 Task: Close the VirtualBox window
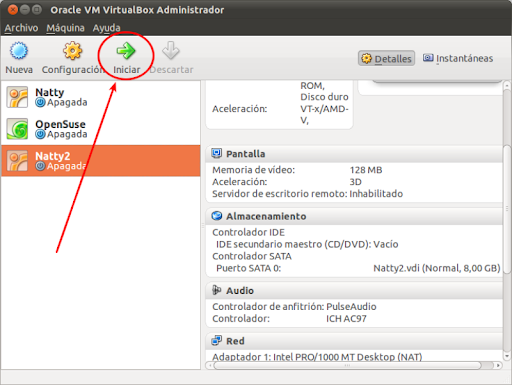(13, 10)
